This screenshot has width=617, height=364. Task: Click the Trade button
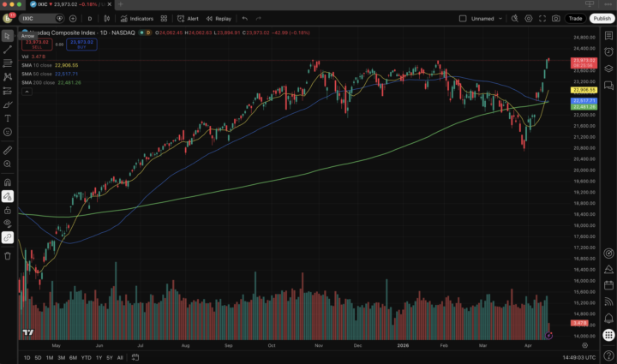[x=575, y=19]
